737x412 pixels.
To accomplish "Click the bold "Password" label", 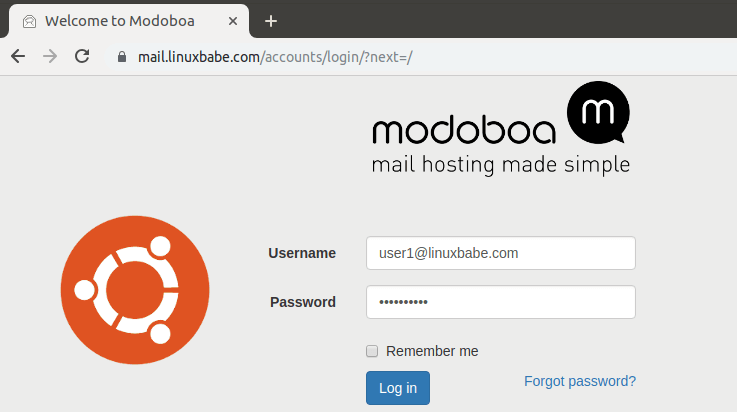I will click(303, 302).
